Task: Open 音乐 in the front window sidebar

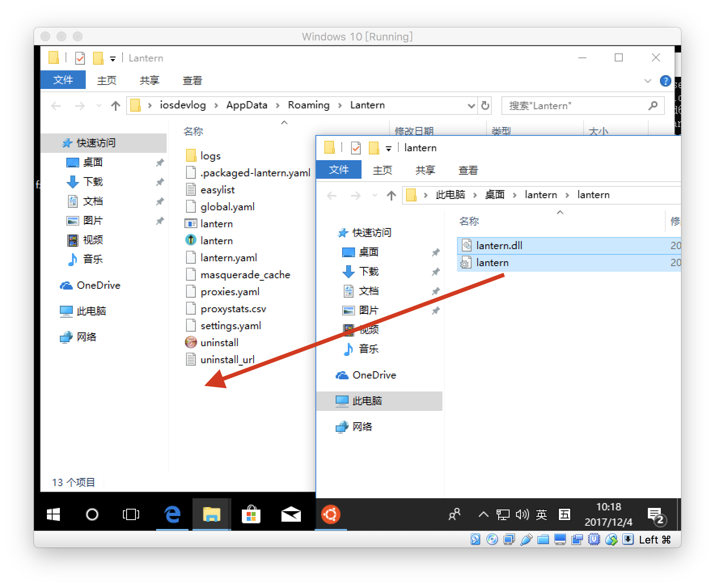Action: point(369,349)
